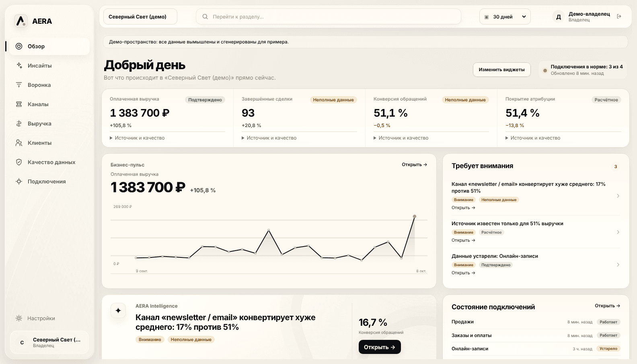637x364 pixels.
Task: Click the black Открыть button
Action: pos(380,347)
